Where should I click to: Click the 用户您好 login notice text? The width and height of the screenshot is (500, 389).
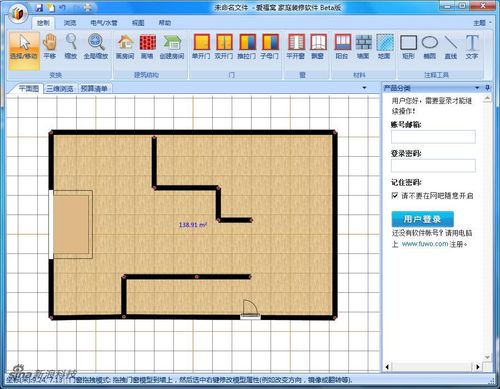coord(431,105)
